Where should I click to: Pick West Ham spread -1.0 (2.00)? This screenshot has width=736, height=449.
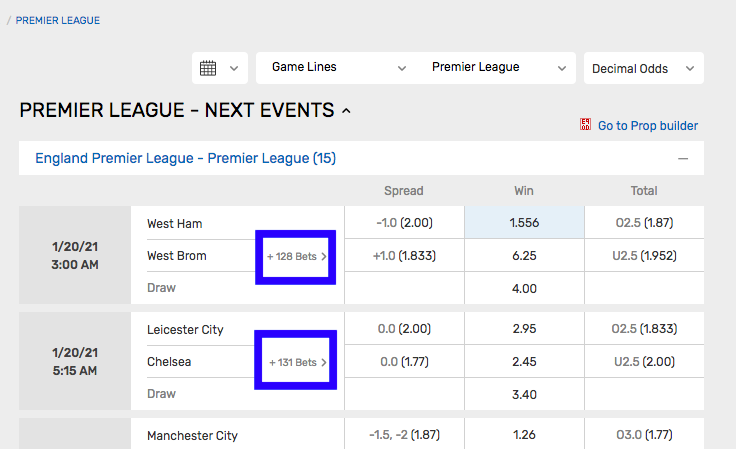coord(404,222)
